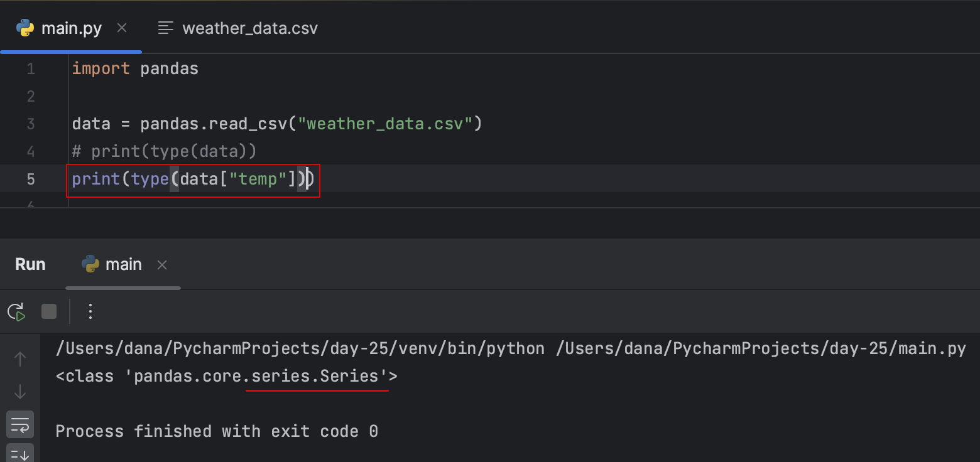This screenshot has width=980, height=462.
Task: Click the "weather_data.csv" string in line 3
Action: point(385,124)
